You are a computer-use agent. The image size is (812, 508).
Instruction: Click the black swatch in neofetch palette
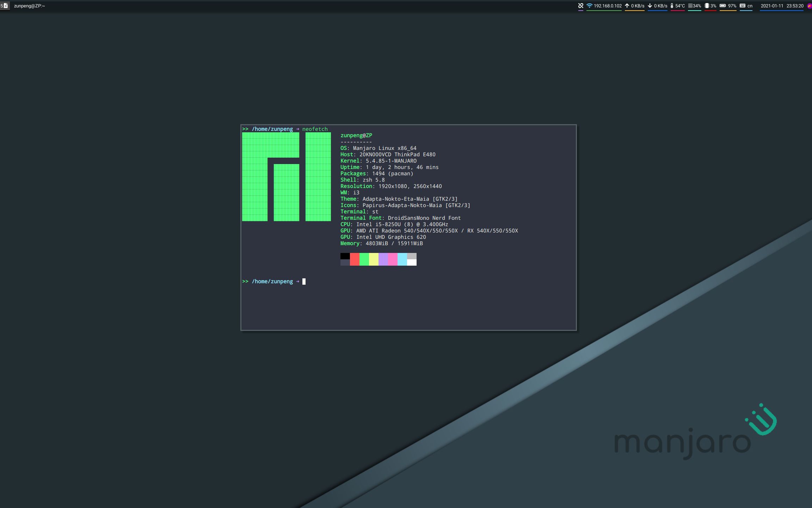tap(345, 256)
